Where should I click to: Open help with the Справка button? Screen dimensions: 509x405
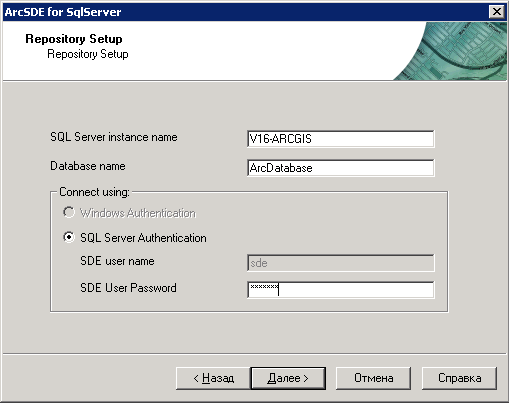[459, 378]
